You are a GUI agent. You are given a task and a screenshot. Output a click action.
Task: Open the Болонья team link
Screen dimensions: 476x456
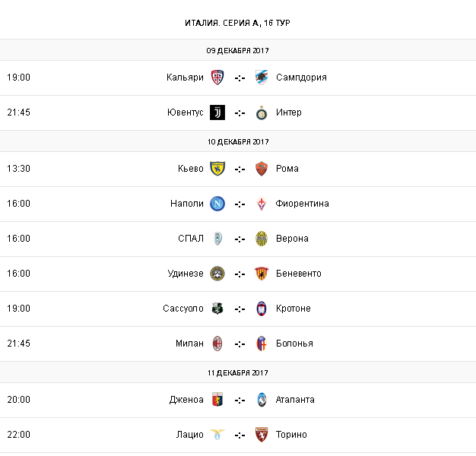pos(295,344)
